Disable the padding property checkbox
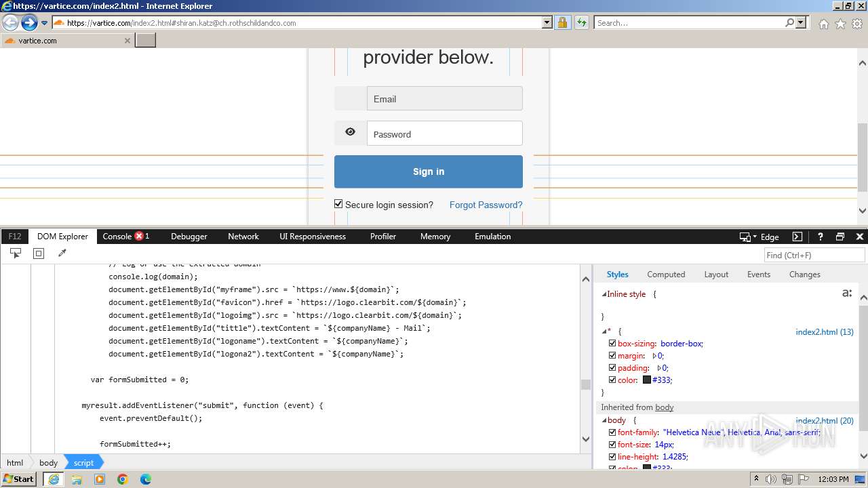 point(612,368)
